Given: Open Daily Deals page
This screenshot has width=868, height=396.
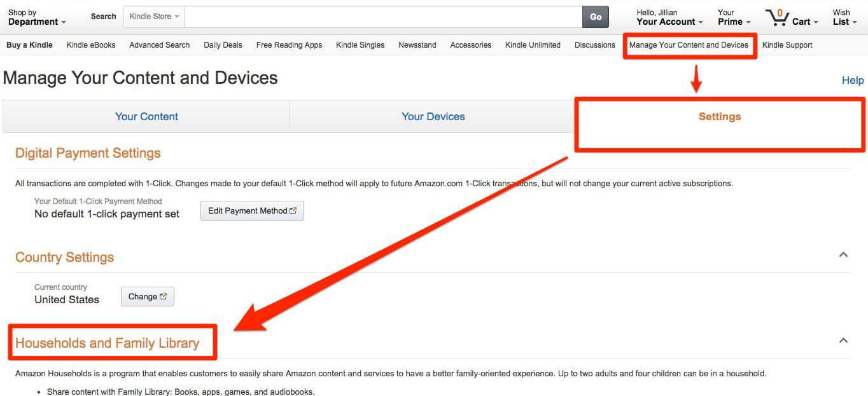Looking at the screenshot, I should pos(223,45).
